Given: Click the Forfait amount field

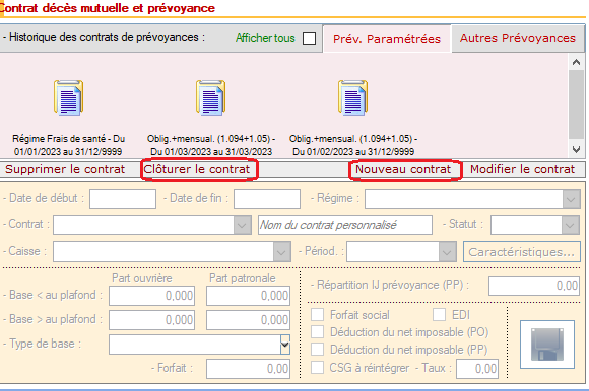Looking at the screenshot, I should pos(248,369).
